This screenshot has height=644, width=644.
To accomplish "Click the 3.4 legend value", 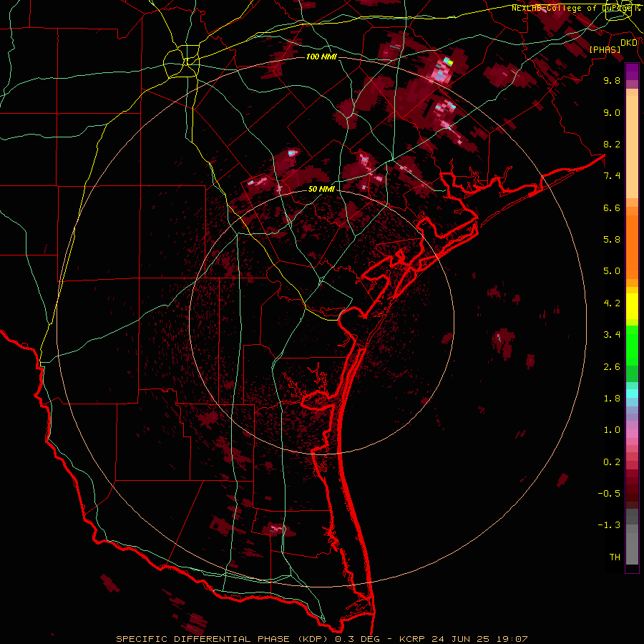I will coord(612,335).
